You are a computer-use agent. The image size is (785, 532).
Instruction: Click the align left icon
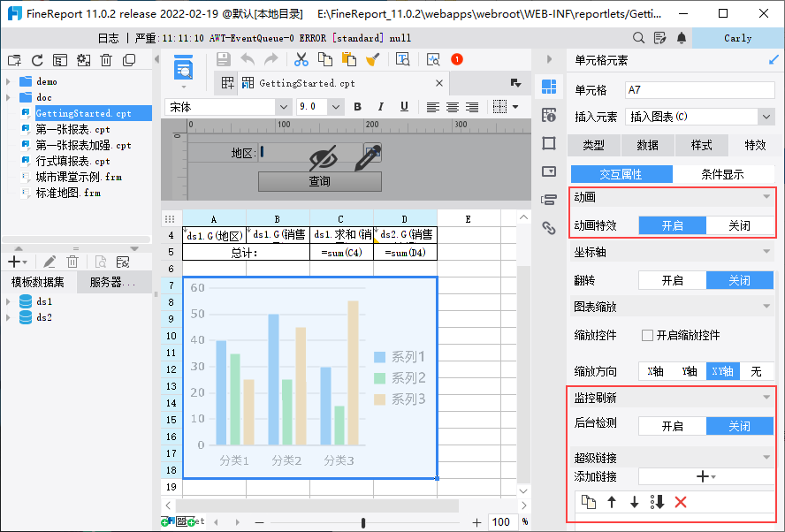click(x=432, y=107)
